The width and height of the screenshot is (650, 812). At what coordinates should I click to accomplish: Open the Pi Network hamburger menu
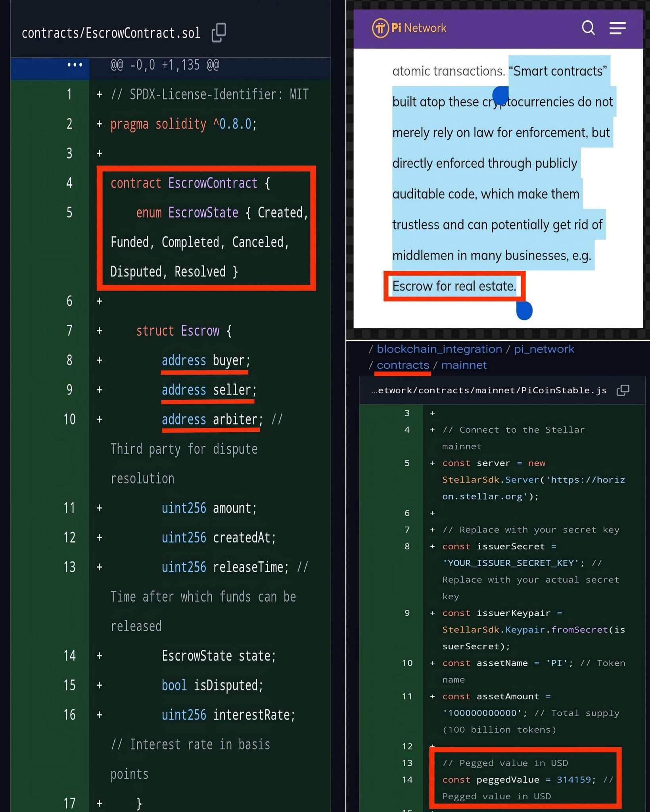coord(617,28)
